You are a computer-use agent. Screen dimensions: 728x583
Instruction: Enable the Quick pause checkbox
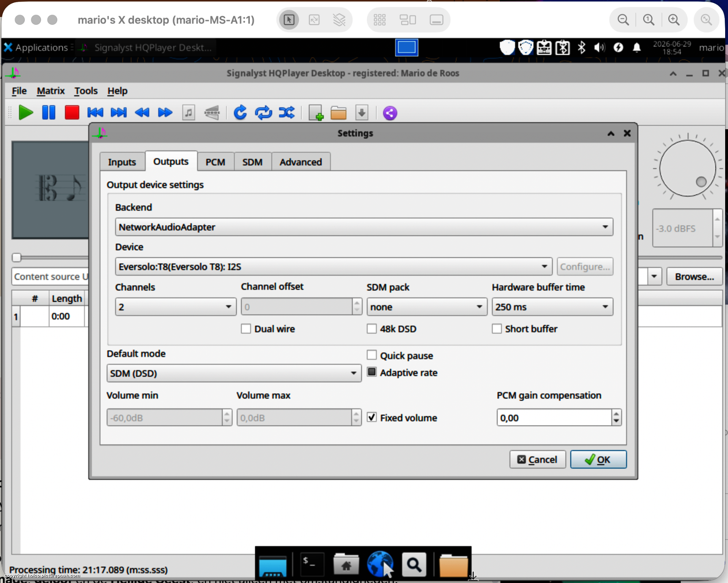(x=372, y=355)
